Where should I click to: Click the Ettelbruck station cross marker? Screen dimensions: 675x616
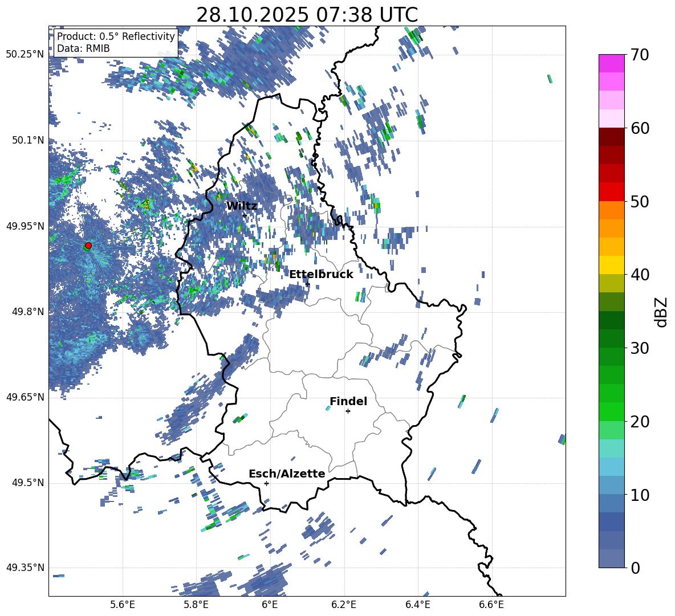(307, 284)
